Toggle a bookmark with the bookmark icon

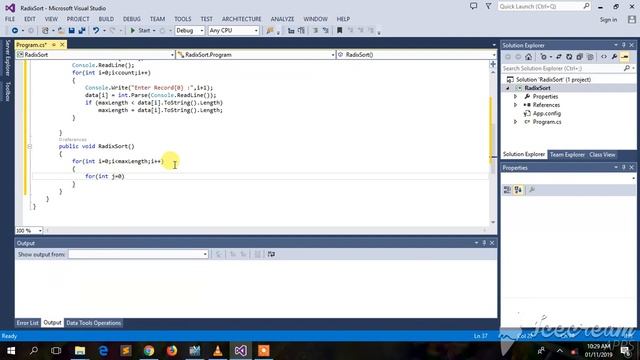point(340,31)
